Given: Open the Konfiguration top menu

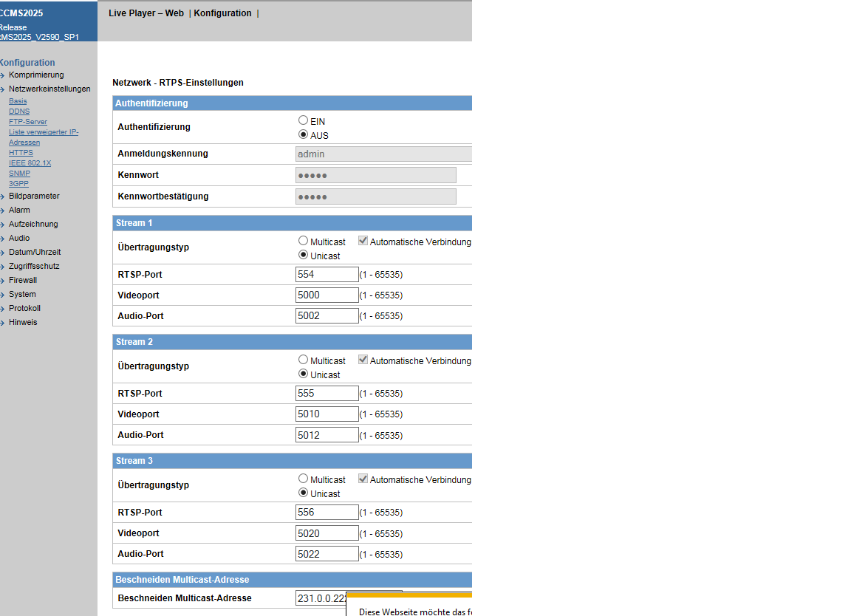Looking at the screenshot, I should point(222,13).
